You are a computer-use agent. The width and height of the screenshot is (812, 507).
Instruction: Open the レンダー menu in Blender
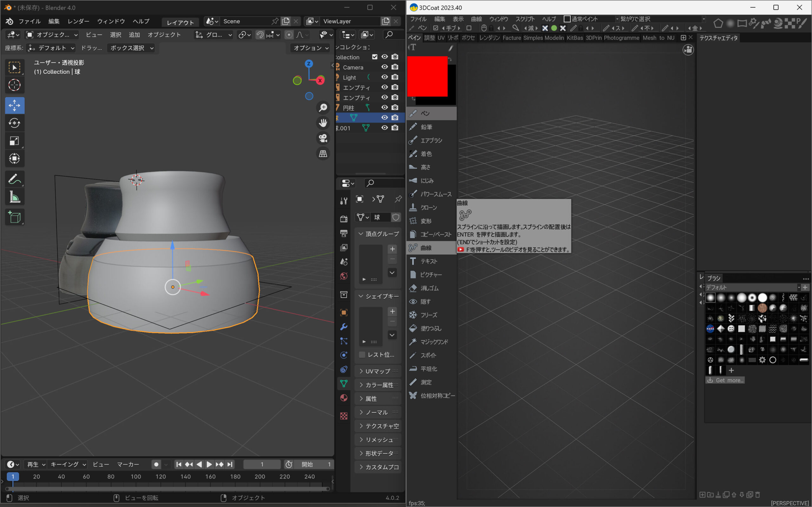click(x=78, y=21)
